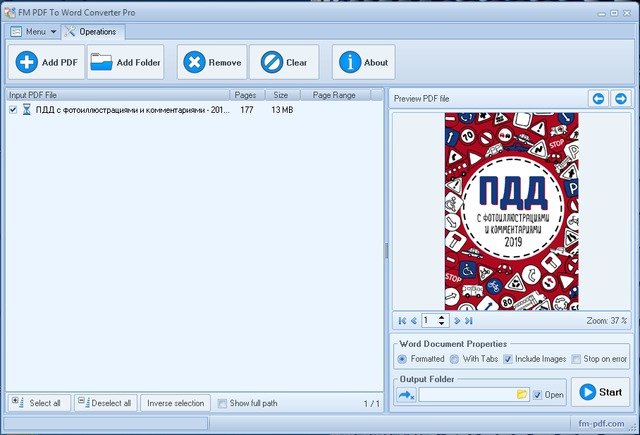The width and height of the screenshot is (640, 435).
Task: Go to next PDF preview file
Action: click(x=620, y=98)
